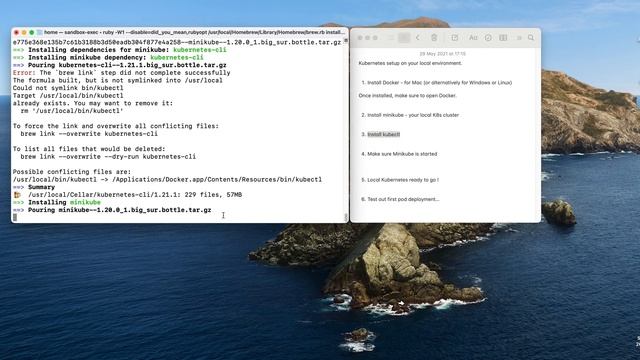The image size is (640, 360).
Task: Click 'Possible conflicting files are:' line
Action: click(72, 172)
